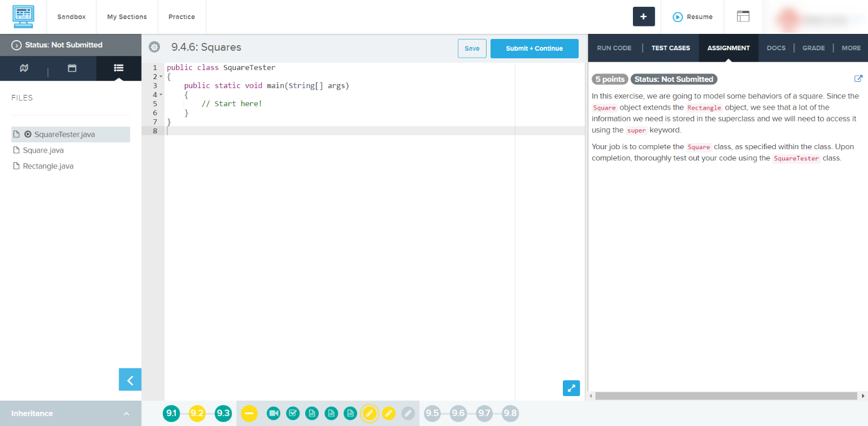Click the Resume play button
The height and width of the screenshot is (426, 868).
[x=693, y=17]
